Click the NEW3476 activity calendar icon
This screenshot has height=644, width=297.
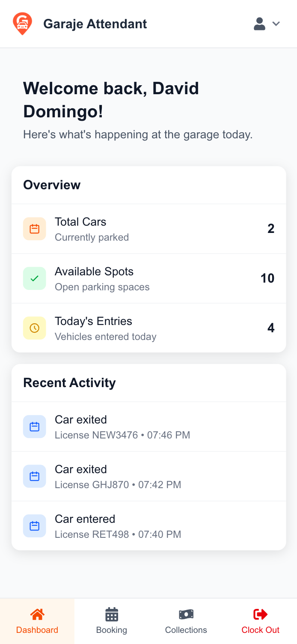coord(35,426)
